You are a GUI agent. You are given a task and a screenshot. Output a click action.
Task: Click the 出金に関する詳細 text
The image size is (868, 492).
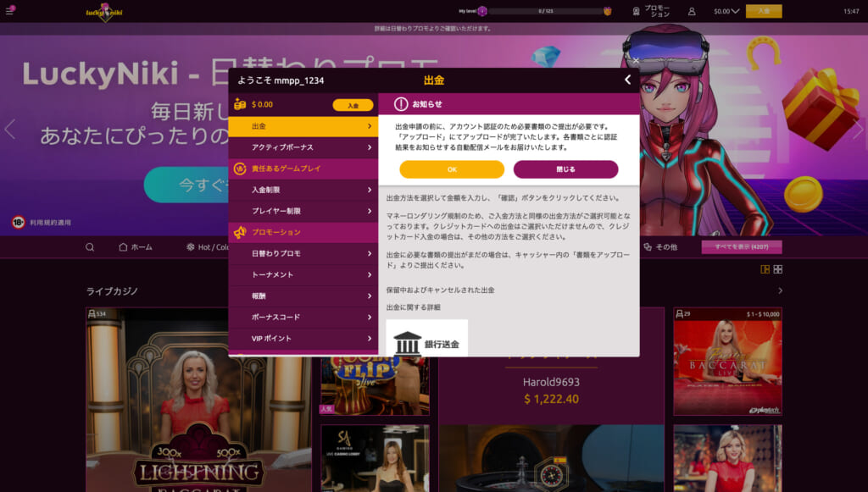[413, 307]
